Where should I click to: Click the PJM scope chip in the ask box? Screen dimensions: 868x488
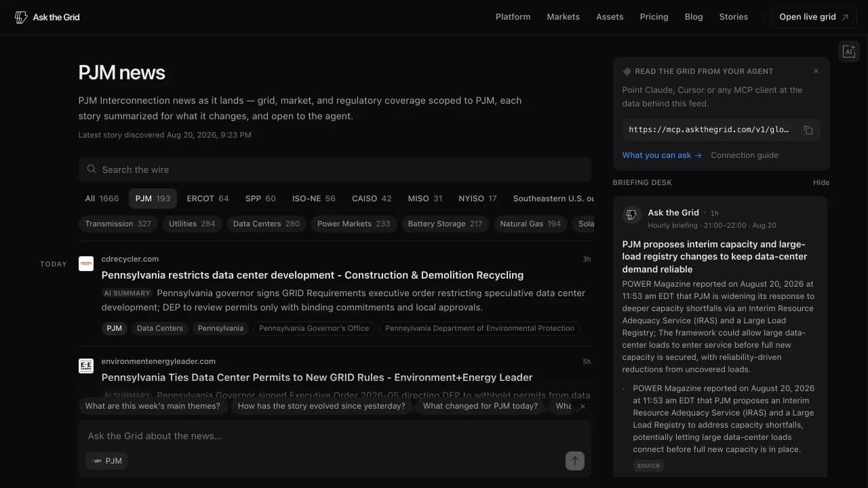click(x=106, y=461)
